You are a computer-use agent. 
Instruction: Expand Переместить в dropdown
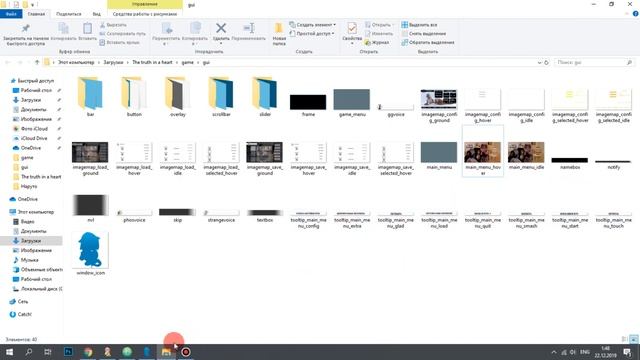(x=166, y=44)
